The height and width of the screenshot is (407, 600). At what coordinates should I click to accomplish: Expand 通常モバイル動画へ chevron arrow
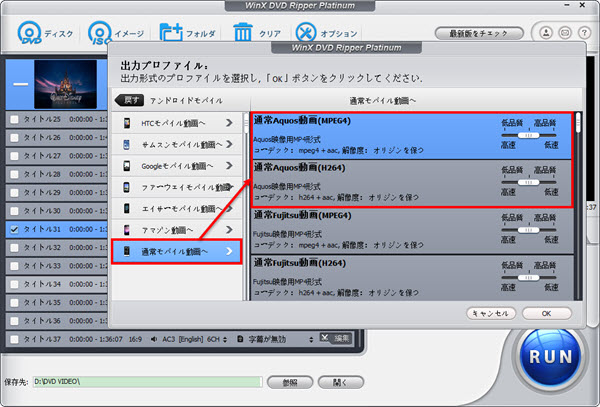click(229, 251)
